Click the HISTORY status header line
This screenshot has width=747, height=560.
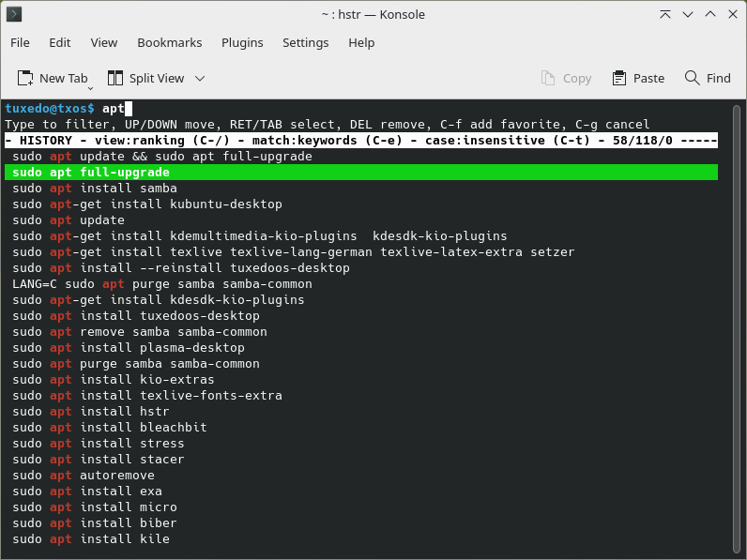(361, 141)
